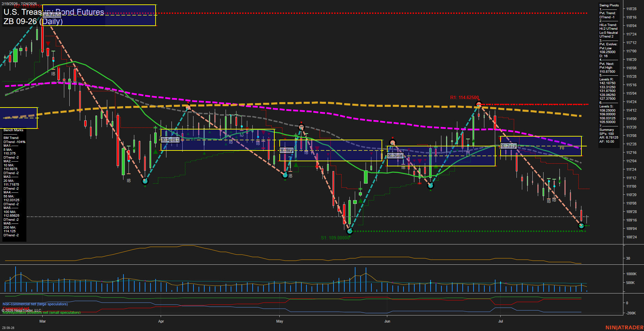Click the 118'28 price axis label
Viewport: 644px width, 331px height.
click(631, 9)
